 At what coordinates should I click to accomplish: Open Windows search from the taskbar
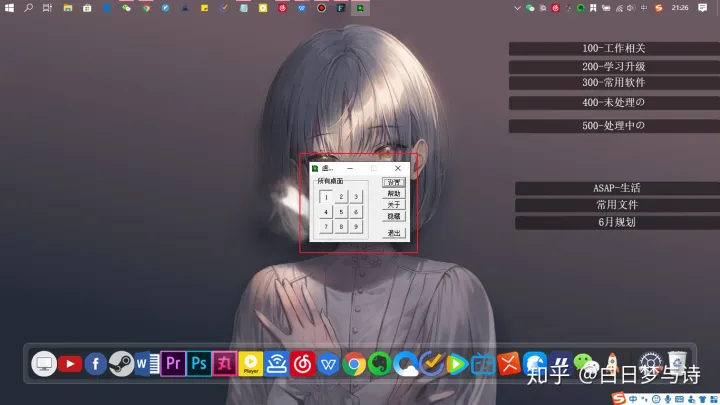coord(28,8)
